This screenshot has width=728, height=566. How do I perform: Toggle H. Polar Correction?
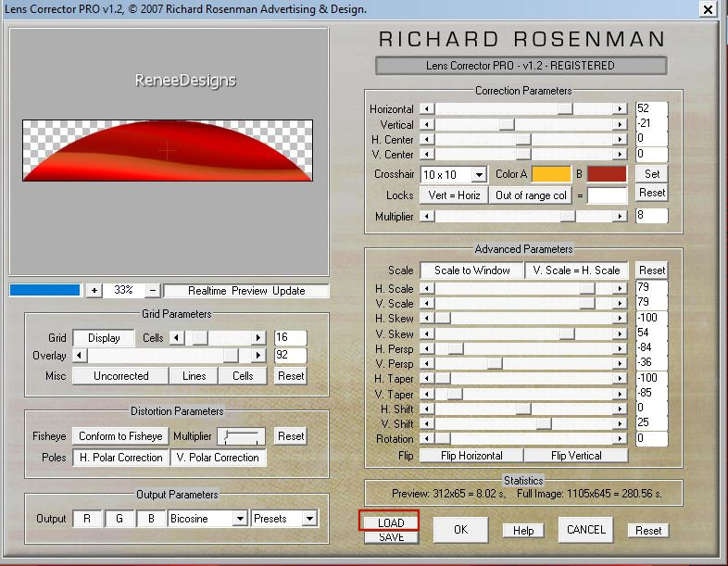(x=120, y=458)
